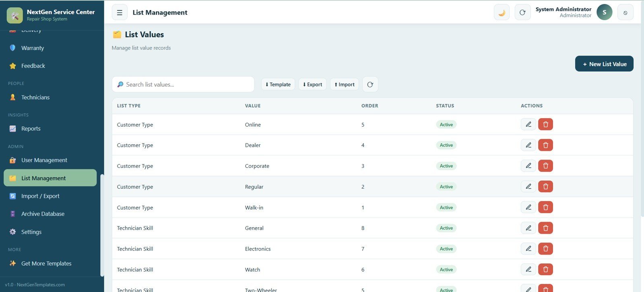Click the Active badge for Dealer
The width and height of the screenshot is (644, 292).
[x=446, y=145]
